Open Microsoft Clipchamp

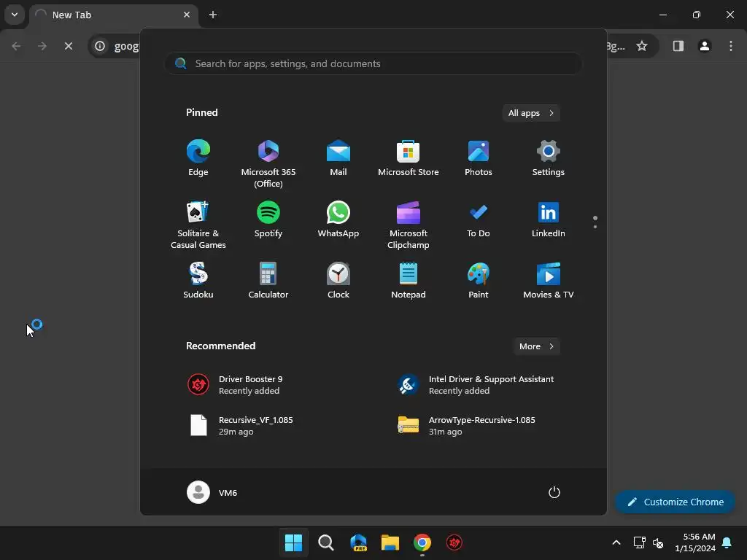pyautogui.click(x=409, y=225)
